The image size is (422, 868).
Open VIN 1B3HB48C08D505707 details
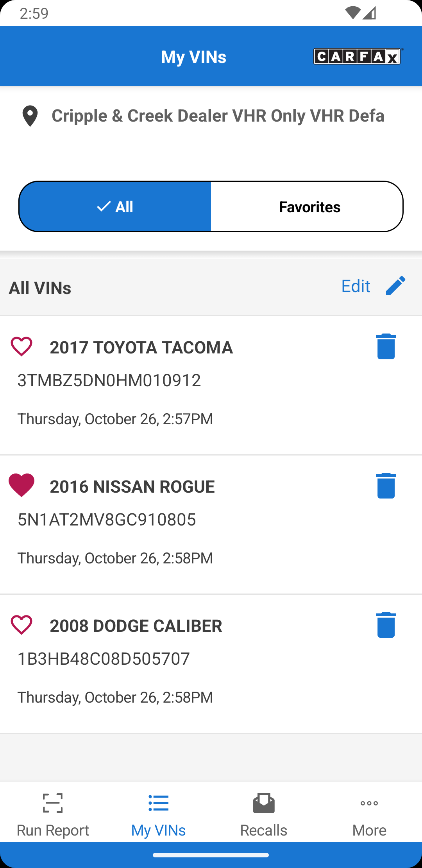click(x=104, y=659)
